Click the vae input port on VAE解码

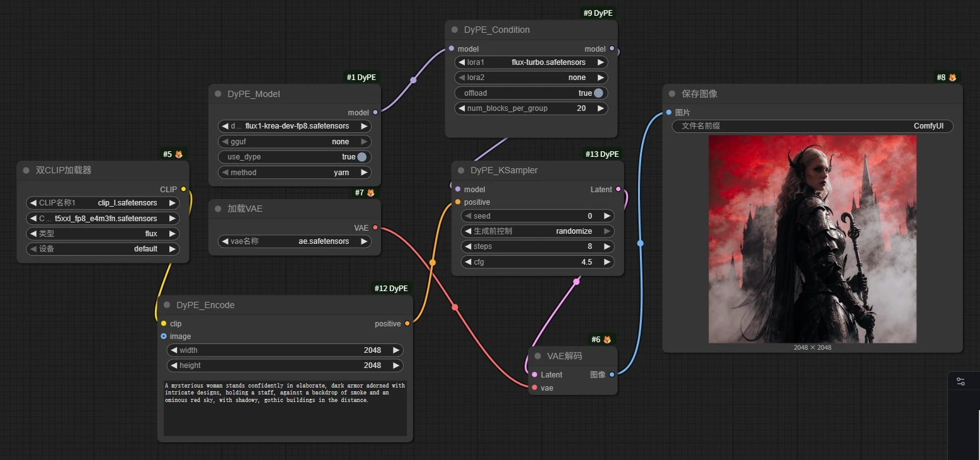coord(534,388)
